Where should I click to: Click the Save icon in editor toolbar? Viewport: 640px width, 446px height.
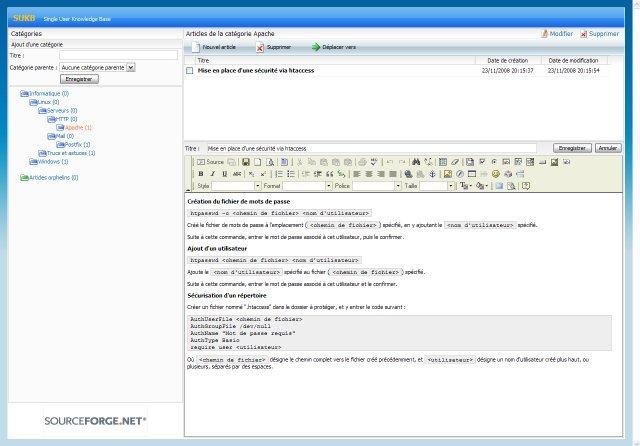point(246,162)
